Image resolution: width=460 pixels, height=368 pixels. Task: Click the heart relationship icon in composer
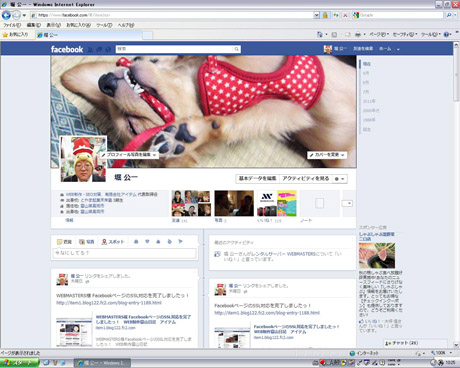pos(147,241)
